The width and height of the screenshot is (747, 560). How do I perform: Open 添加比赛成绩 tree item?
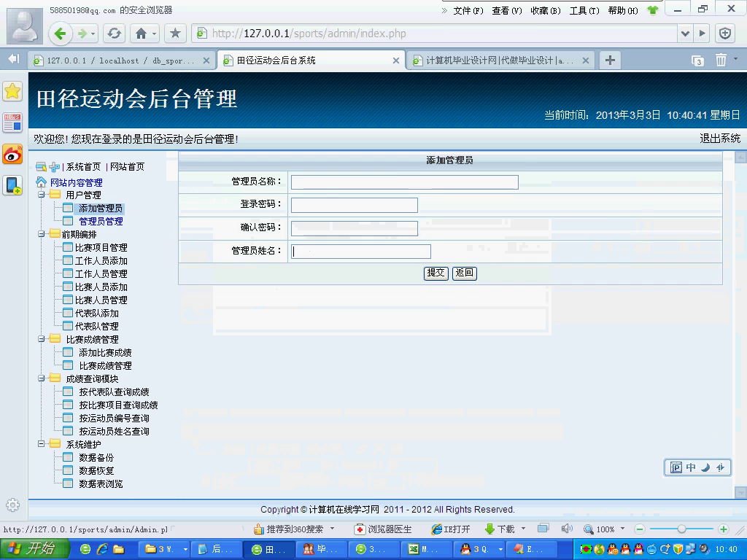pos(105,353)
